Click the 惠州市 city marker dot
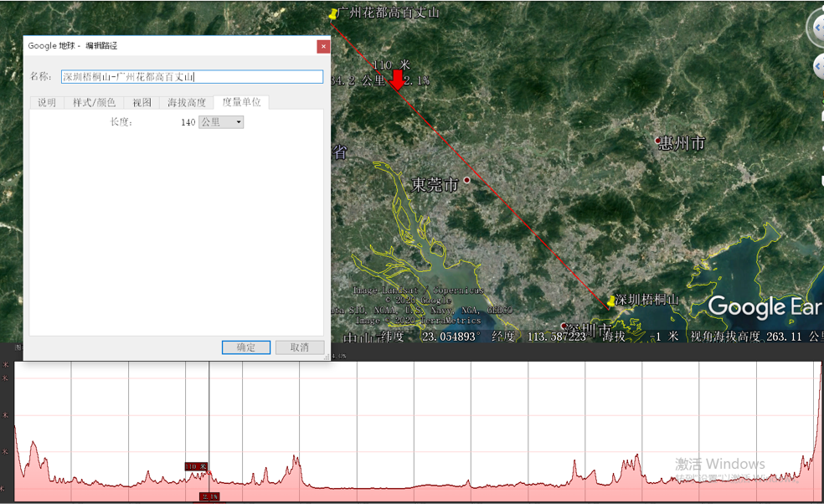The image size is (824, 504). pos(657,141)
